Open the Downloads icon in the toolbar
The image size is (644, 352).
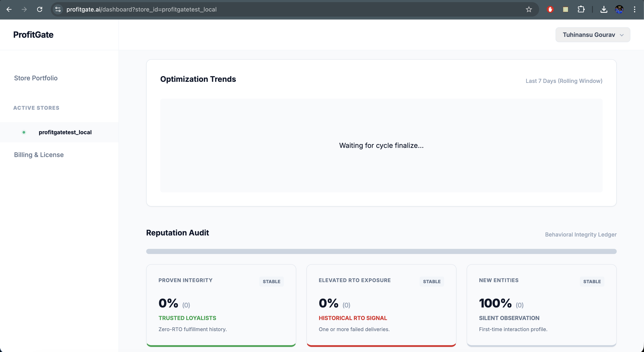pyautogui.click(x=604, y=9)
